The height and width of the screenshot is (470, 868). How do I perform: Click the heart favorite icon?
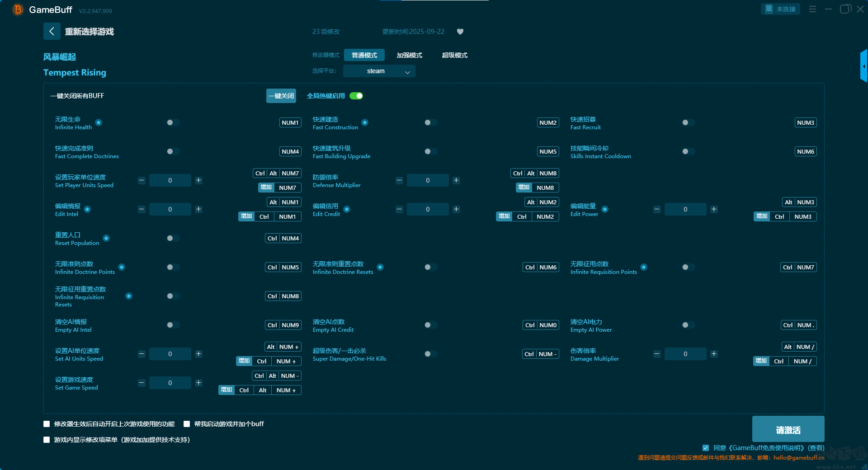point(460,32)
